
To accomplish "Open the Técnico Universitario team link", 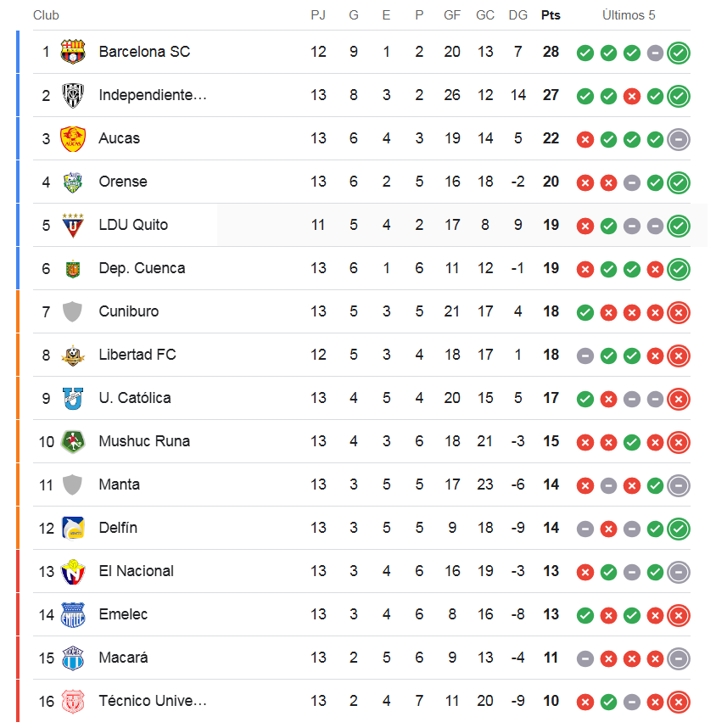I will pos(153,701).
